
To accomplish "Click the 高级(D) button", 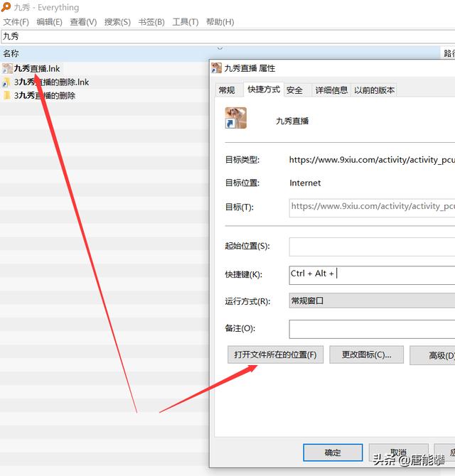I will (x=432, y=355).
